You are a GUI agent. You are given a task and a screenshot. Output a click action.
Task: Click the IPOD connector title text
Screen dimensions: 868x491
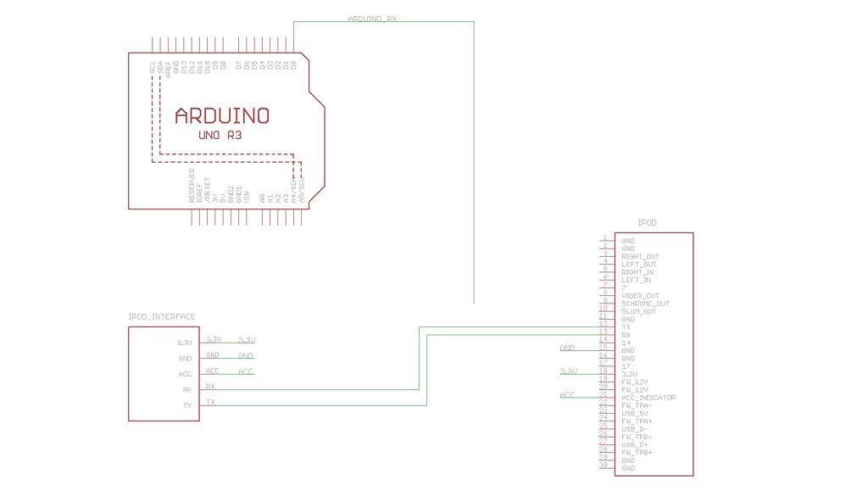point(648,221)
